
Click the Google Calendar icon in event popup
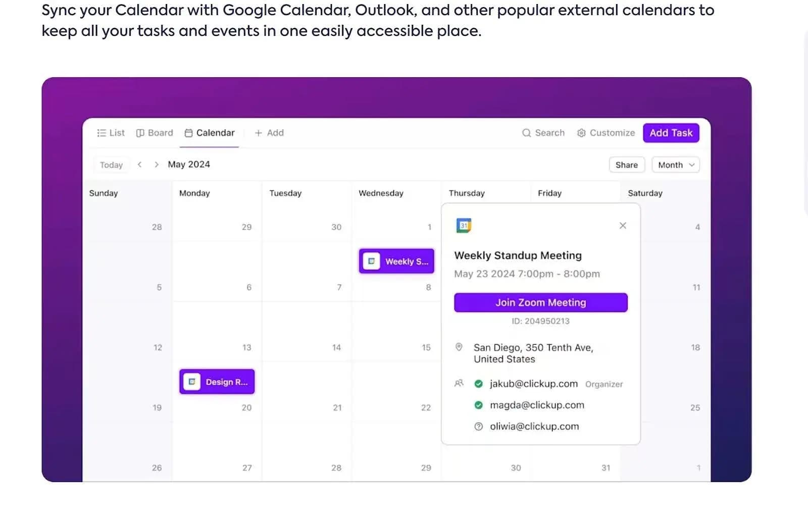coord(464,226)
